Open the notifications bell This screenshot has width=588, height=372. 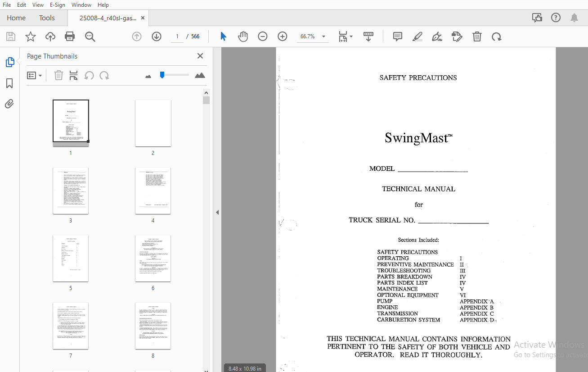[574, 18]
